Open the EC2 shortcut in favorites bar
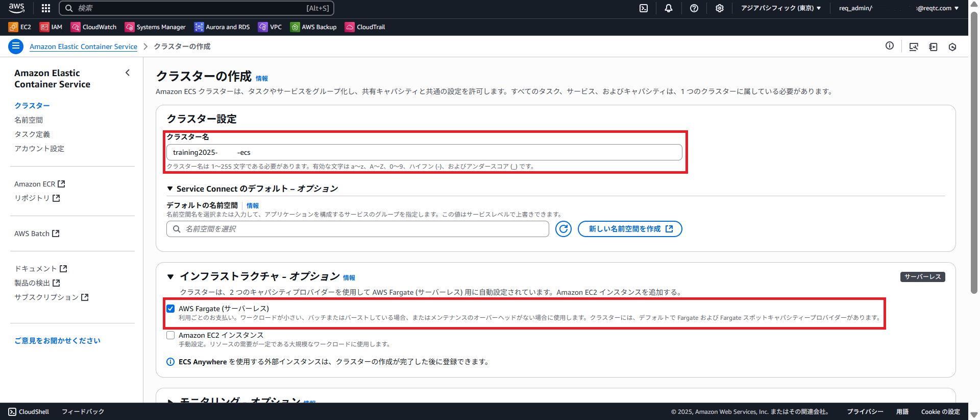 tap(20, 27)
